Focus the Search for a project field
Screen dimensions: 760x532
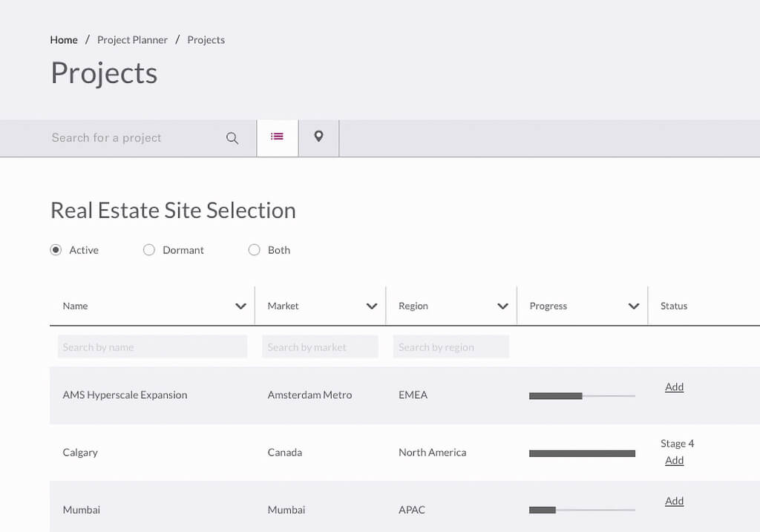pyautogui.click(x=134, y=138)
